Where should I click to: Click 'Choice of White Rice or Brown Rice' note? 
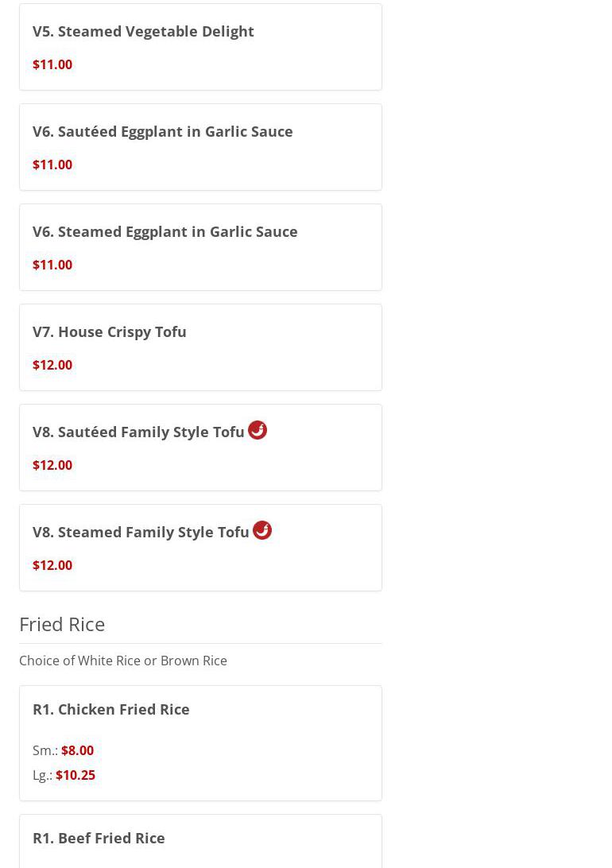tap(123, 661)
